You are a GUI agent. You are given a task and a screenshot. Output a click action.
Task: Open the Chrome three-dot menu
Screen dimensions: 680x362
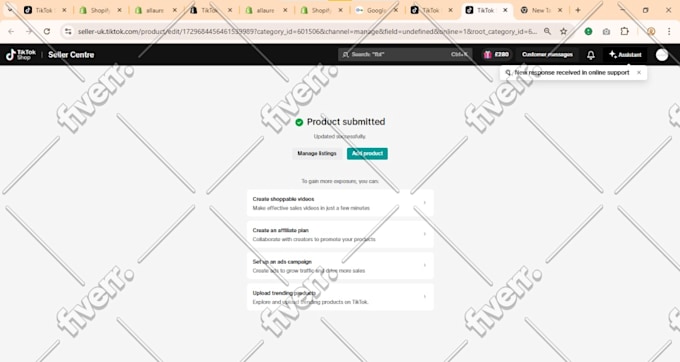(669, 31)
